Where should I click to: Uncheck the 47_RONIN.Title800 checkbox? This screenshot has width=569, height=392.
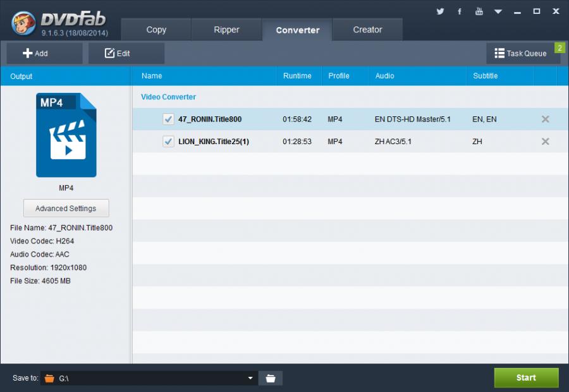click(168, 119)
